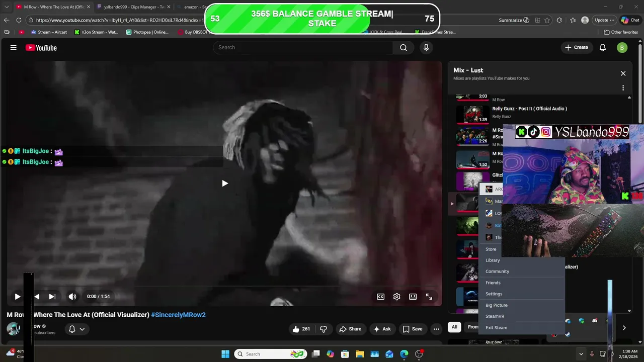Open the n3on Stream bookmark
The width and height of the screenshot is (644, 362).
tap(97, 32)
